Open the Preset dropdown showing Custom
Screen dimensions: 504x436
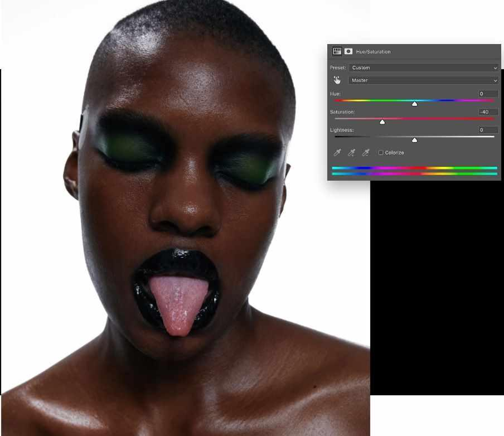[423, 67]
